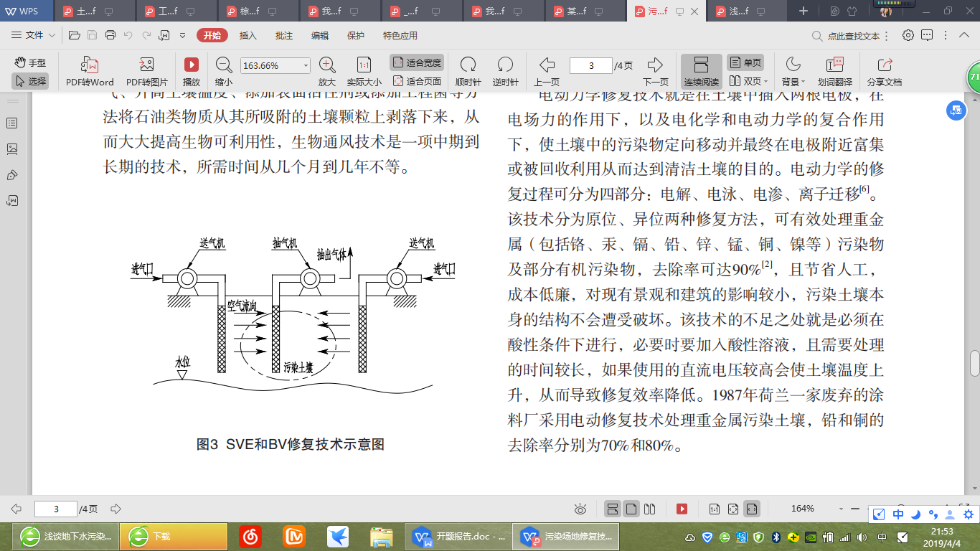Viewport: 980px width, 551px height.
Task: Open the 特色应用 featured apps tab
Action: tap(400, 35)
